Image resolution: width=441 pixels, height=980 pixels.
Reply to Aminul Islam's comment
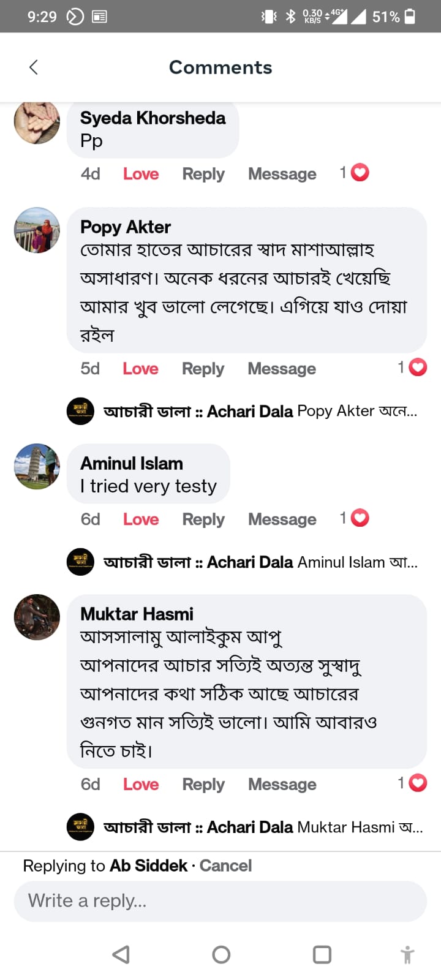point(203,519)
